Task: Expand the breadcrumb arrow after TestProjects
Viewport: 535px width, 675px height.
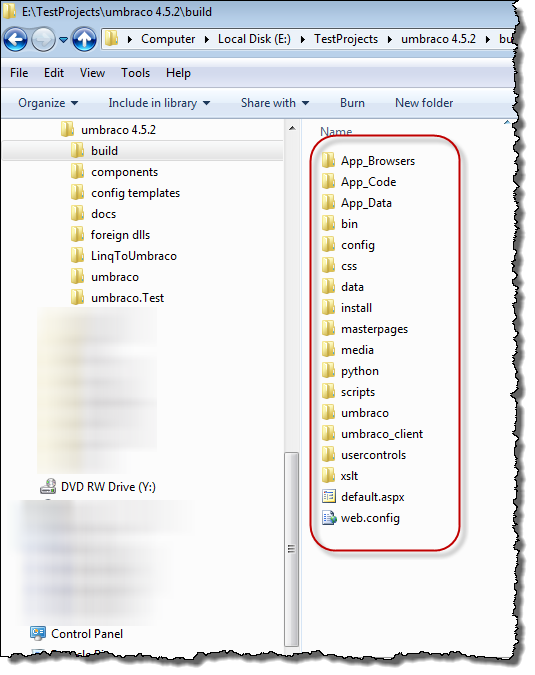Action: pyautogui.click(x=390, y=40)
